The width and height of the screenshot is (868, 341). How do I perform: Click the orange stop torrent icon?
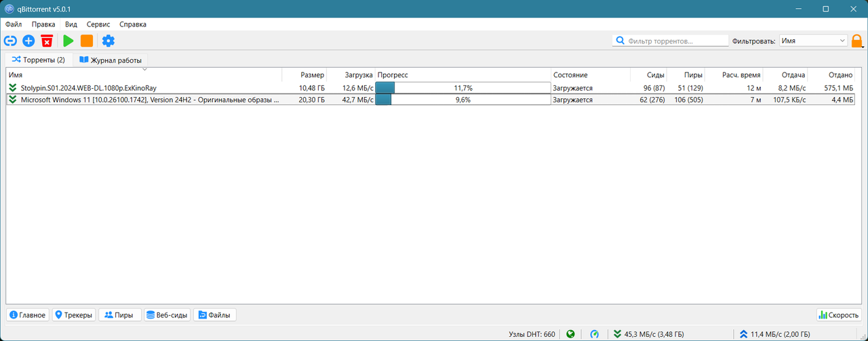click(x=87, y=41)
